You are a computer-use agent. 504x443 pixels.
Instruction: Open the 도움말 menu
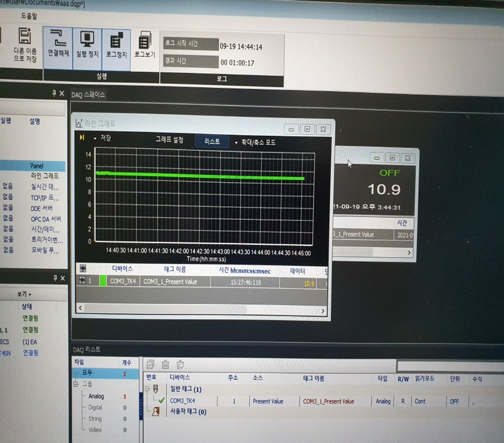29,16
